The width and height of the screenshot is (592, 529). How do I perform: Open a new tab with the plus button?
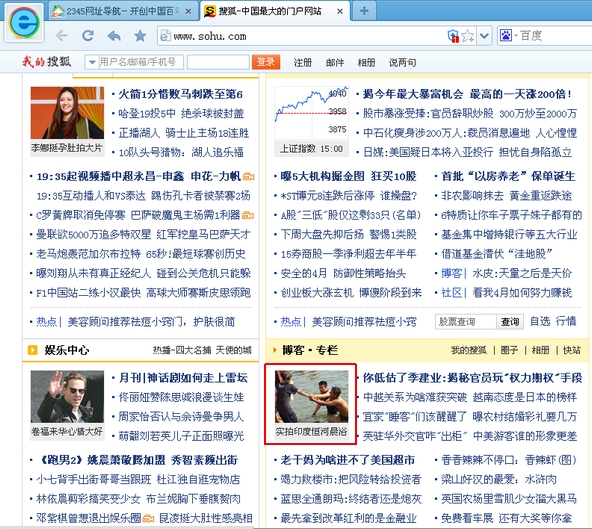pyautogui.click(x=364, y=11)
